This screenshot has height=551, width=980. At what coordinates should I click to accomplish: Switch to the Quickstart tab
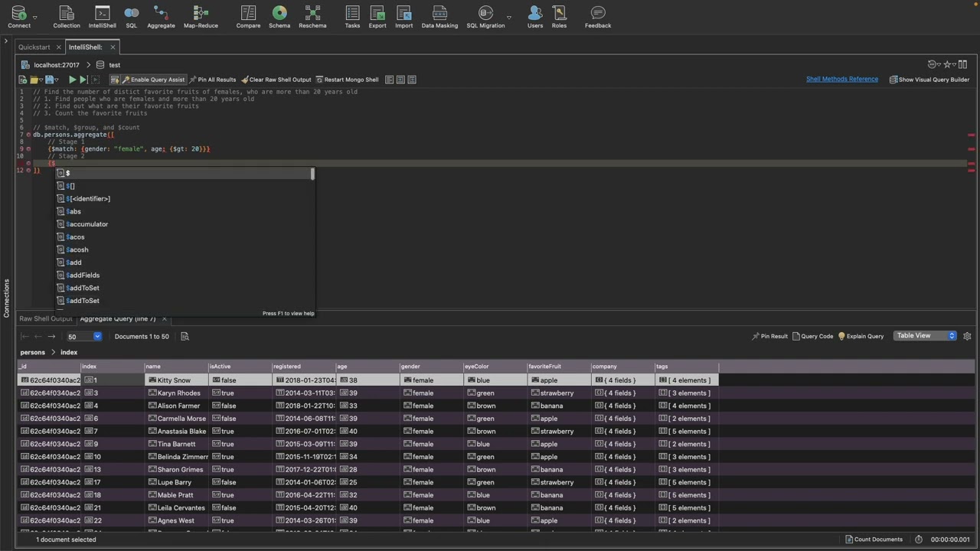tap(34, 47)
